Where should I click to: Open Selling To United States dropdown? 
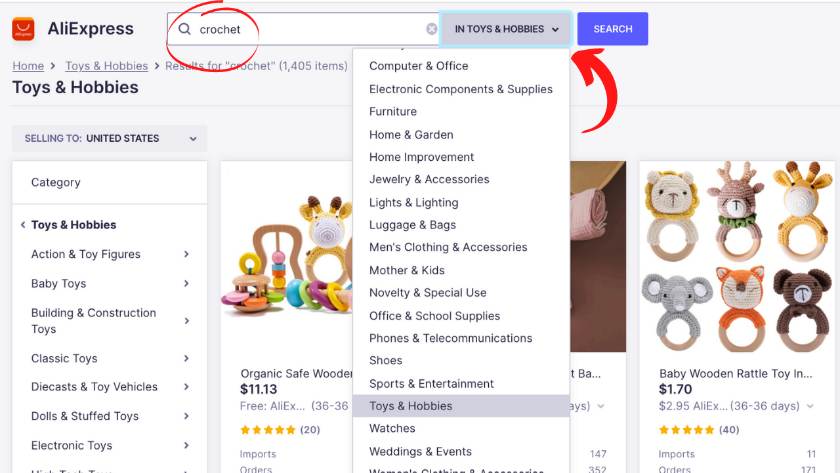(x=109, y=138)
